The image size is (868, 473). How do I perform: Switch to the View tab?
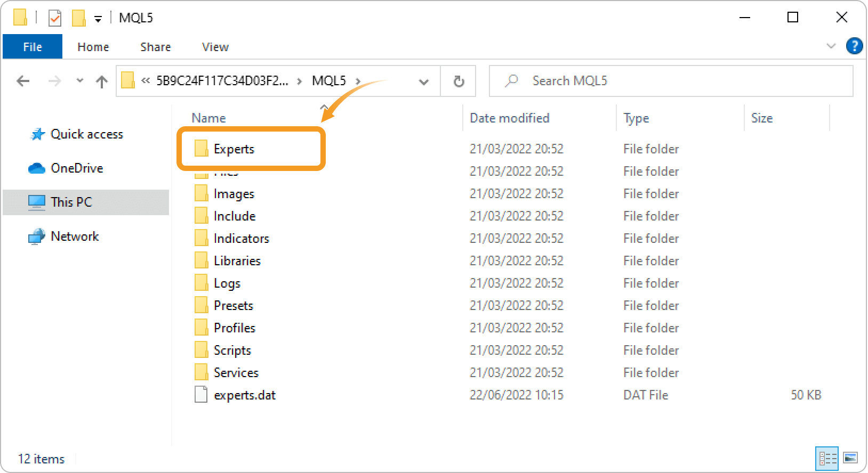coord(215,47)
